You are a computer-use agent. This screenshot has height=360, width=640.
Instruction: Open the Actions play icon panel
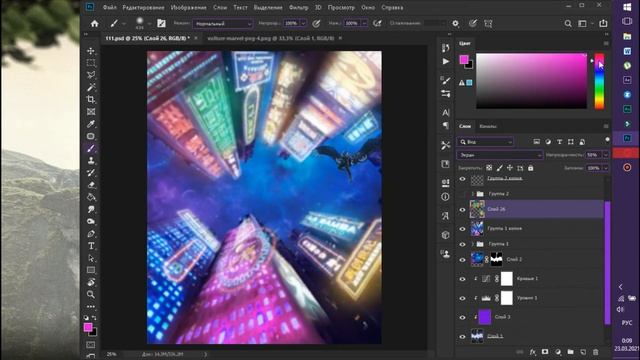(x=446, y=62)
